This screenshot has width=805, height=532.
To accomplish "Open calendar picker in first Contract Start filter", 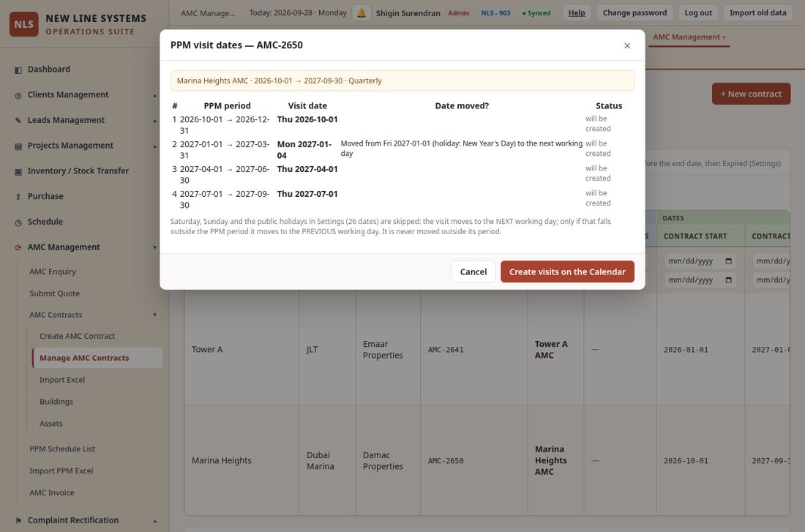I will [728, 261].
